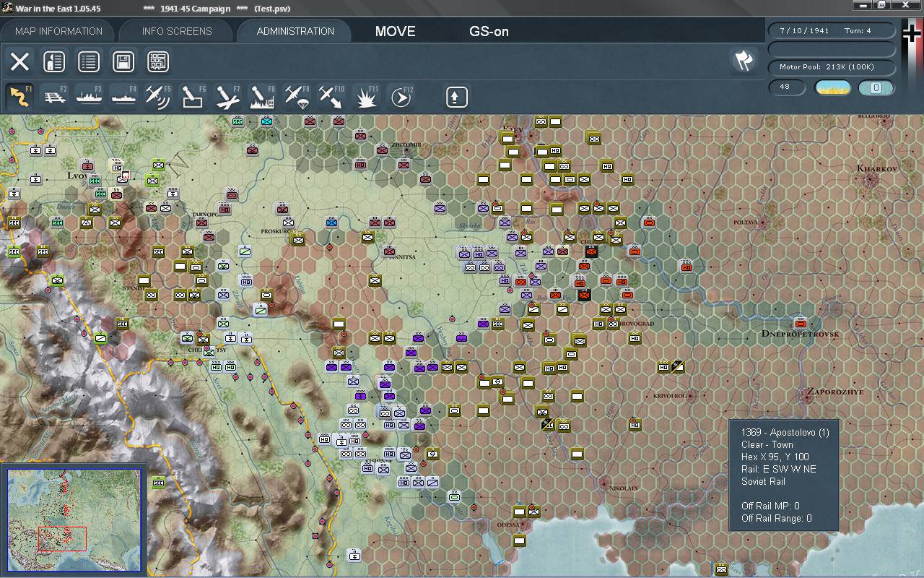
Task: Click the Poltava town label
Action: tap(746, 223)
